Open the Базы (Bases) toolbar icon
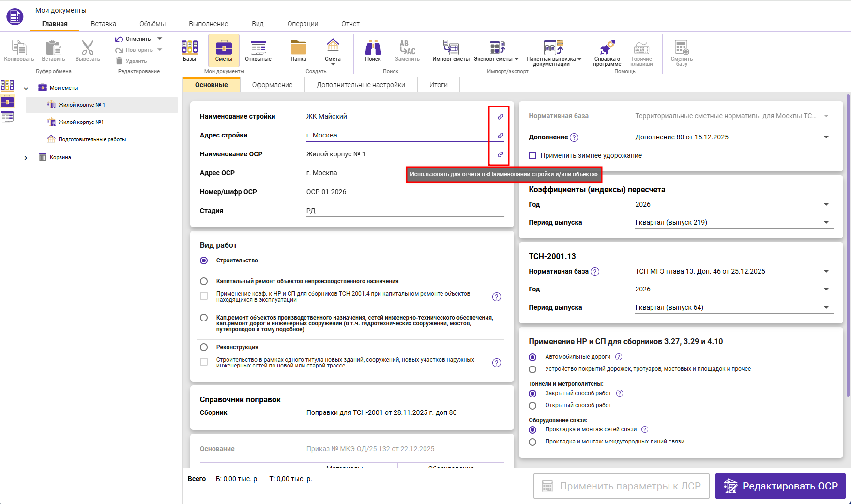851x504 pixels. click(x=189, y=50)
